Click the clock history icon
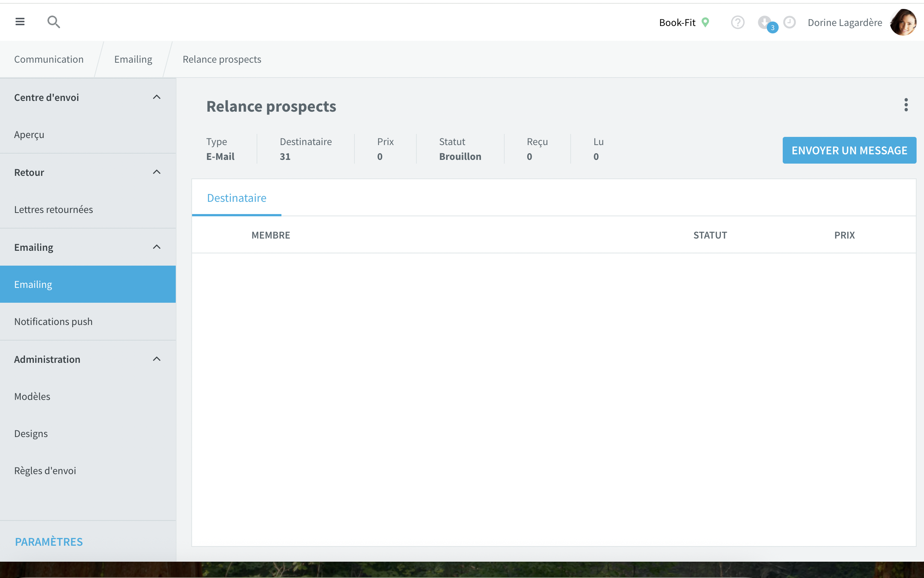 point(789,22)
